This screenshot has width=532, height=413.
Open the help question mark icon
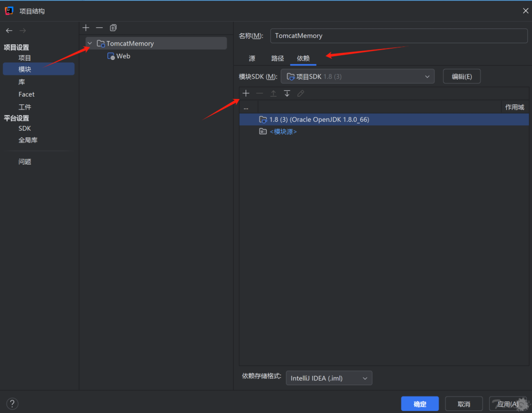point(12,404)
